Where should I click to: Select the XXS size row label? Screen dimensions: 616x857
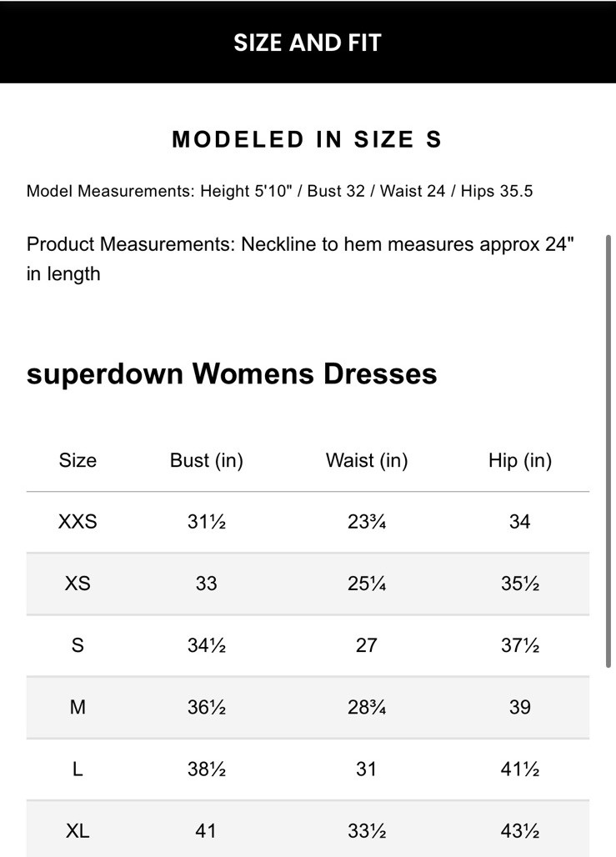coord(78,522)
